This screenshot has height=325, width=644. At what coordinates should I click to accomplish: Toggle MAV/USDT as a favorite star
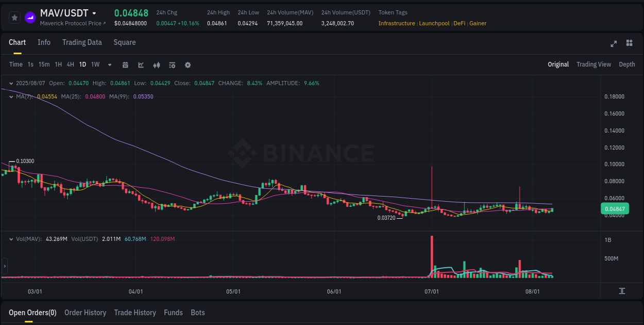click(x=14, y=17)
